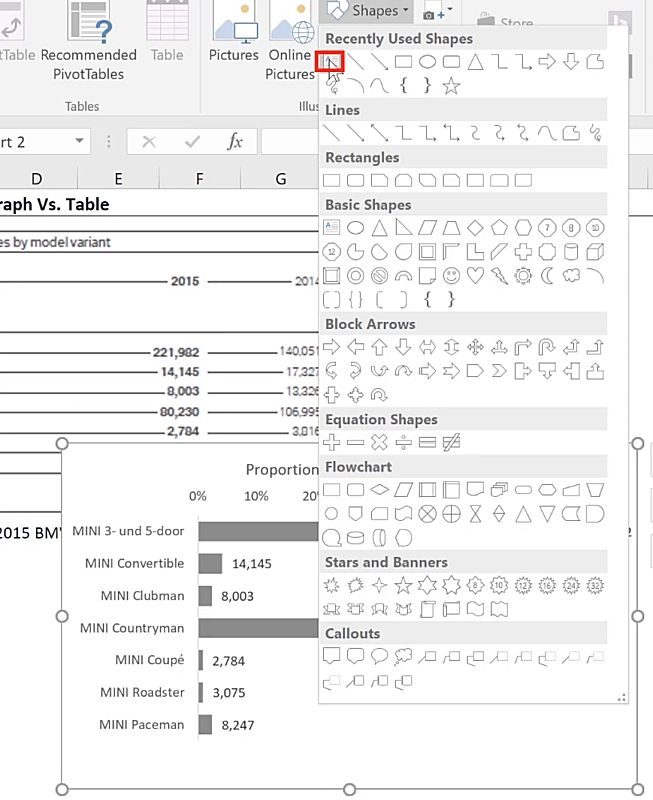Select the Text Box shape in Recently Used
The height and width of the screenshot is (800, 653).
[331, 62]
